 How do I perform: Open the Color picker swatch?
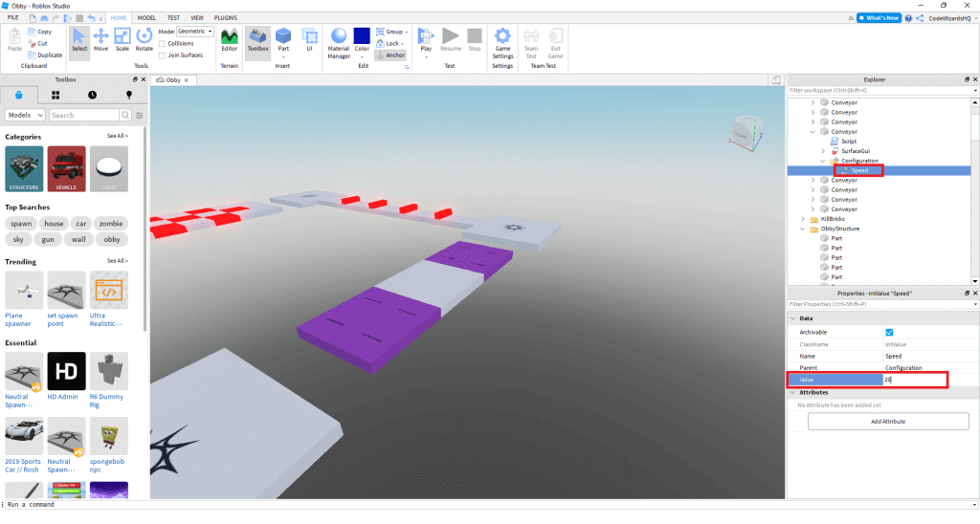tap(362, 36)
